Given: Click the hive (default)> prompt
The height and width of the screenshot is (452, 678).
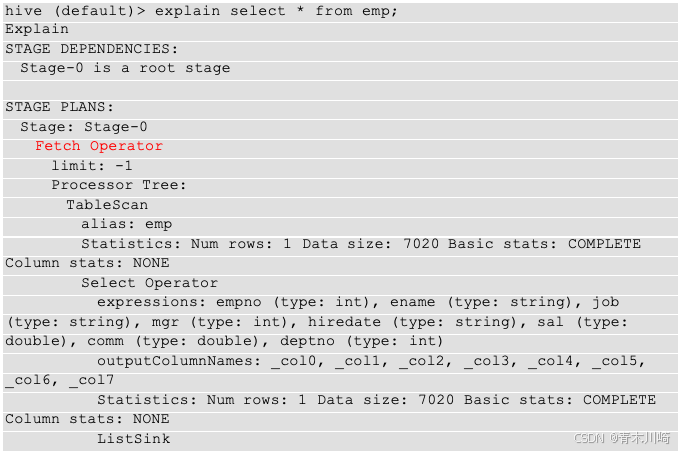Looking at the screenshot, I should 75,11.
